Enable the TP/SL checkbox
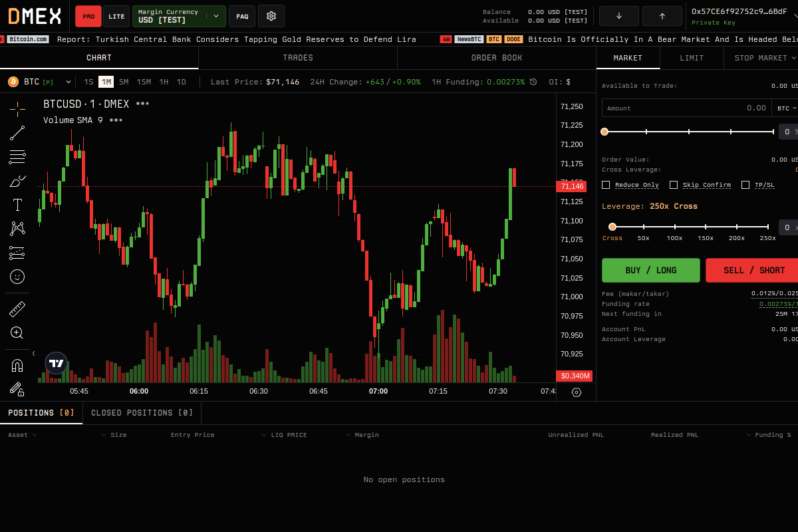Screen dimensions: 798x532 [745, 184]
